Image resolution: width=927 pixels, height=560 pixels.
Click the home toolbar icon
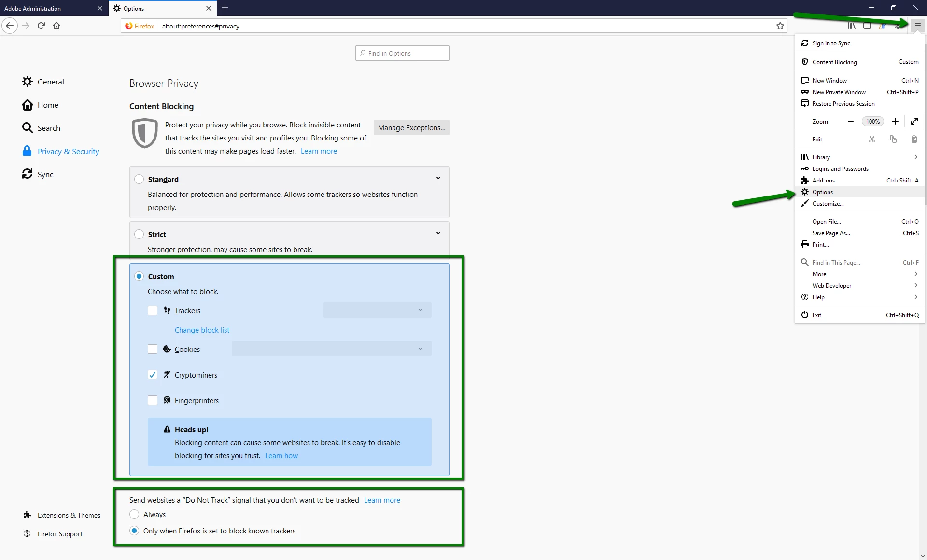56,26
